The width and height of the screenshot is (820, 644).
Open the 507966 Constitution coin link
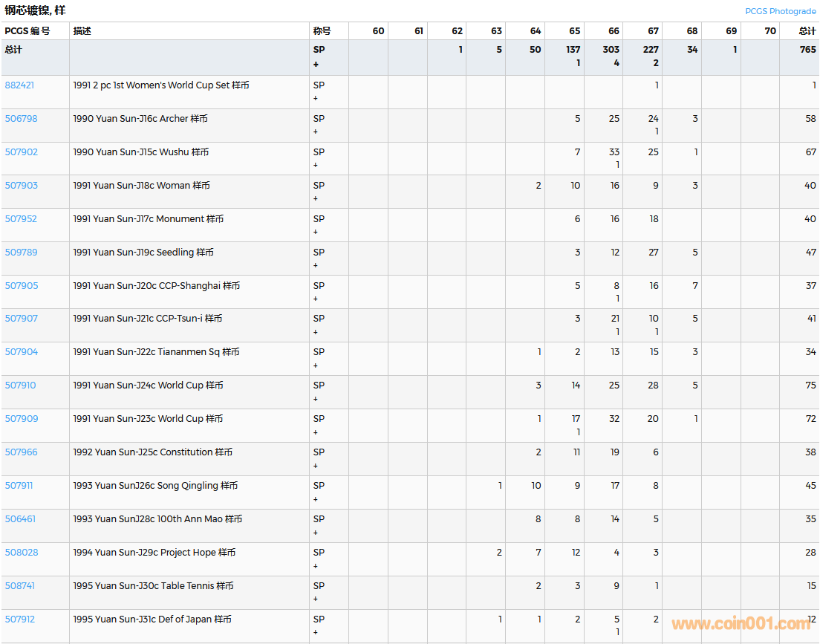pos(21,452)
